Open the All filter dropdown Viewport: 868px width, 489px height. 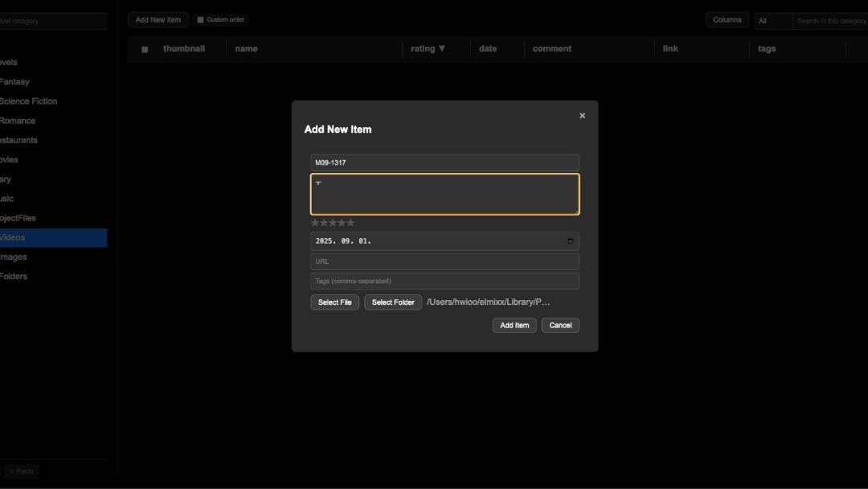tap(772, 21)
